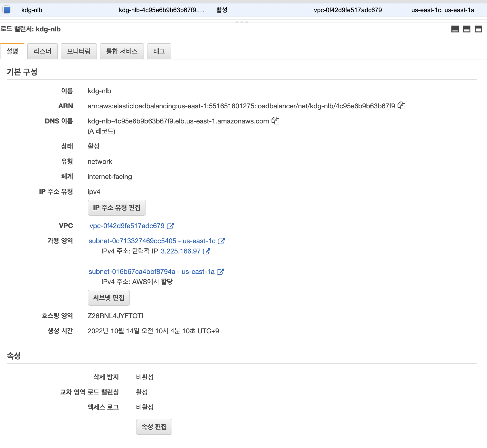487x448 pixels.
Task: Toggle the checkbox on the kdg-nlb row
Action: click(x=7, y=10)
